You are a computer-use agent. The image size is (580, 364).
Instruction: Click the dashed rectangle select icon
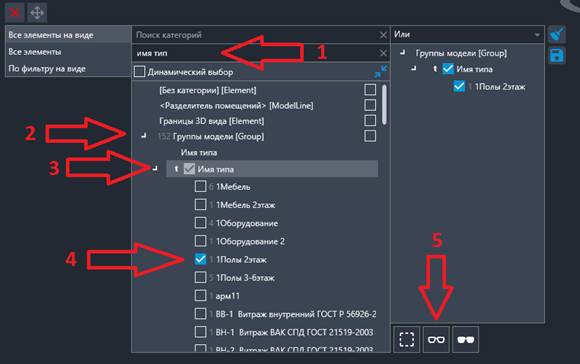click(x=407, y=339)
